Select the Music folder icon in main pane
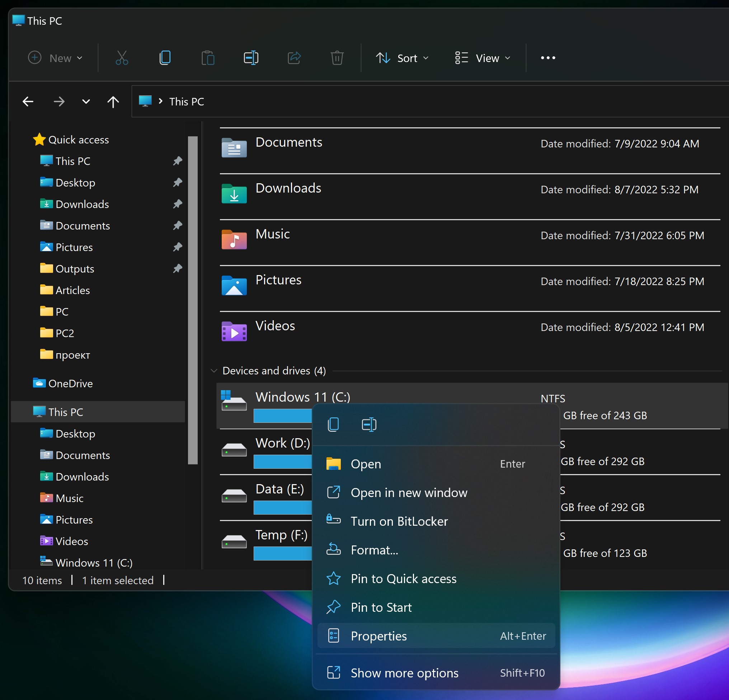The height and width of the screenshot is (700, 729). [x=234, y=240]
